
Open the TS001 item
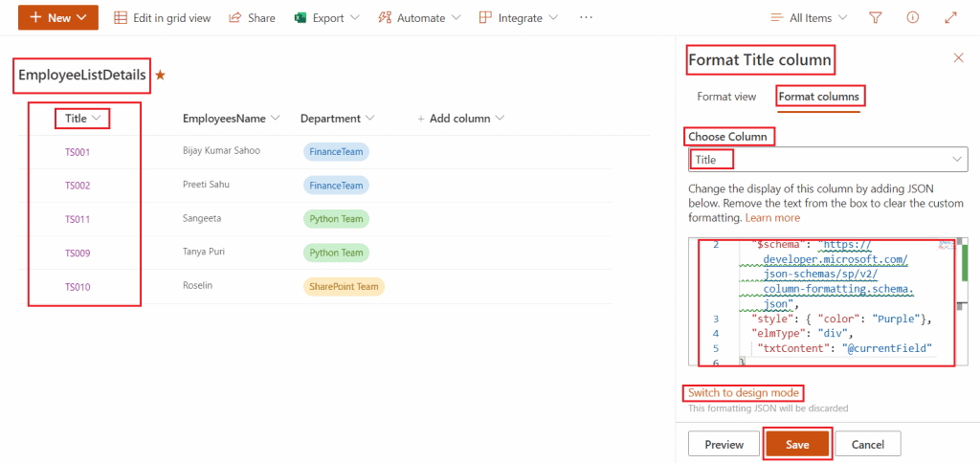click(x=78, y=152)
